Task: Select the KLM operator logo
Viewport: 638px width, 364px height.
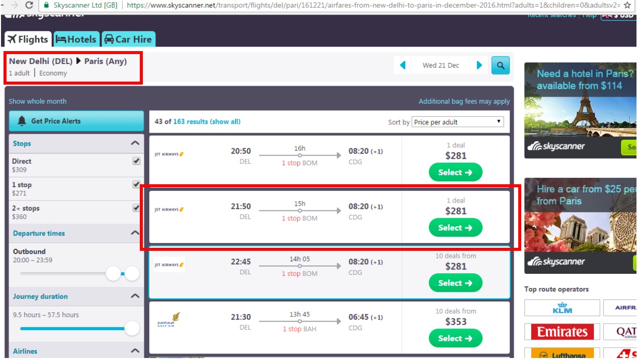Action: click(561, 307)
